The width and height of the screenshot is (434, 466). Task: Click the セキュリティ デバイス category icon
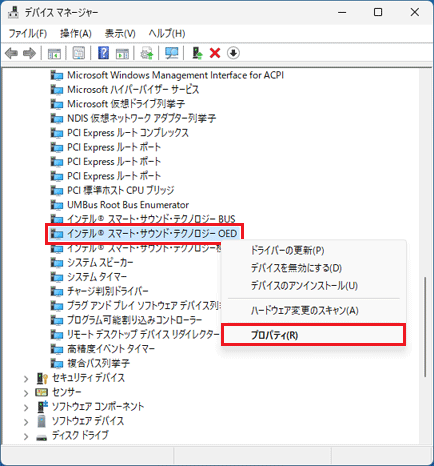click(x=42, y=378)
